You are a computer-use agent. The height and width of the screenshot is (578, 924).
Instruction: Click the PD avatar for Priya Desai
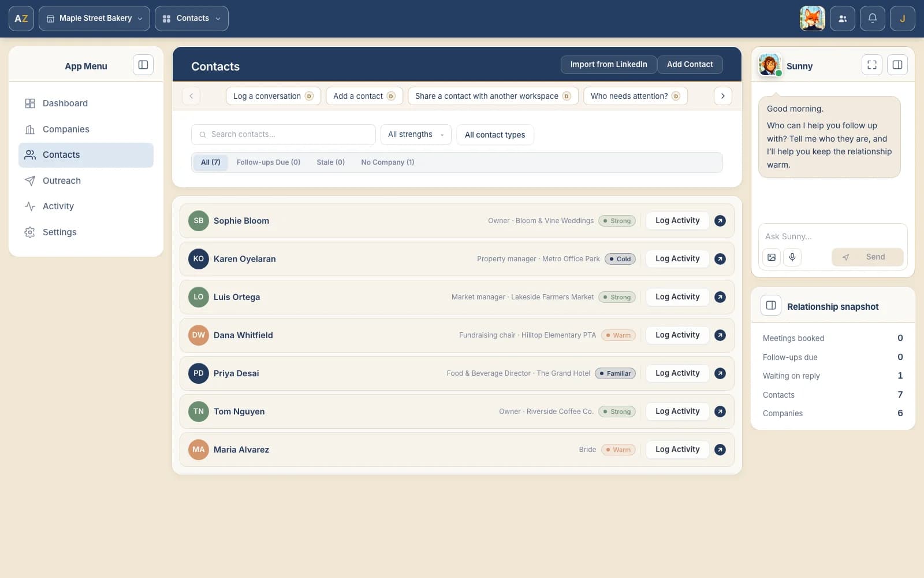[x=199, y=373]
